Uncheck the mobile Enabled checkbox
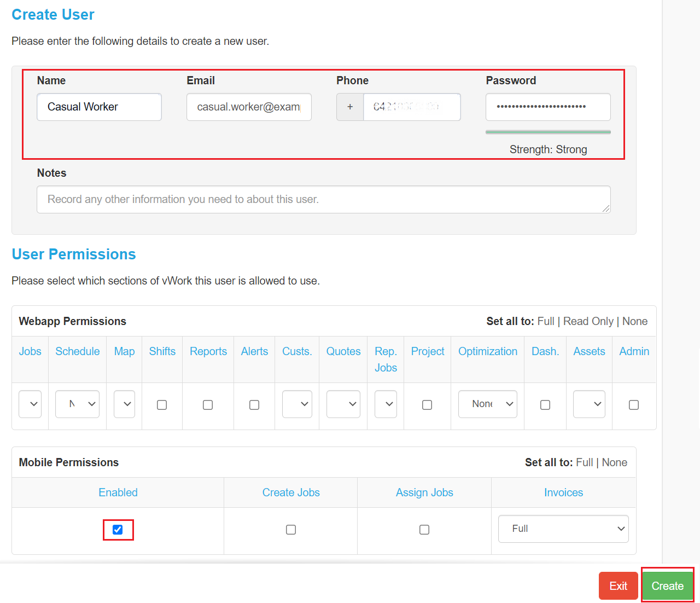This screenshot has height=603, width=700. point(118,530)
